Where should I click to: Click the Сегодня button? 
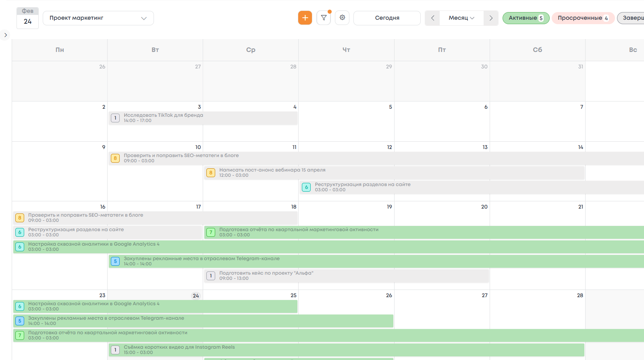point(387,18)
